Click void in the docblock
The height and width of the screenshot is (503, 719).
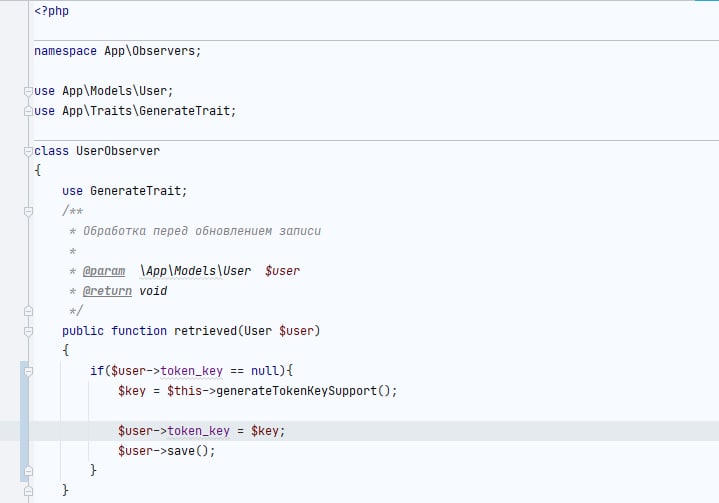tap(153, 291)
